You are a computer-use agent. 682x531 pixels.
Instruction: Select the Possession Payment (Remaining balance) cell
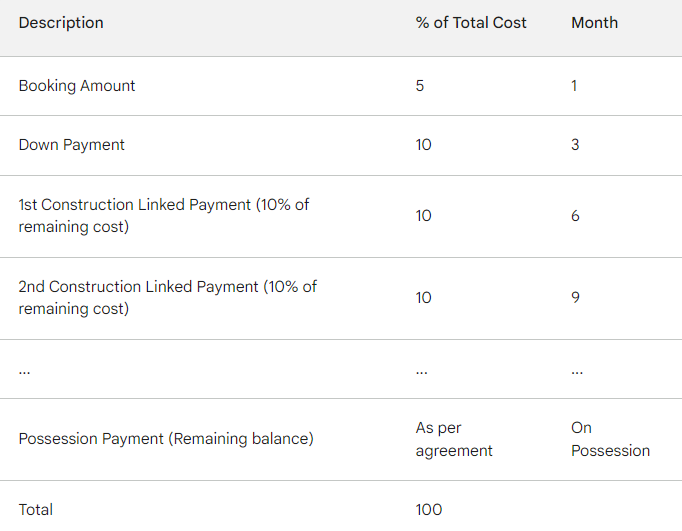[x=166, y=439]
